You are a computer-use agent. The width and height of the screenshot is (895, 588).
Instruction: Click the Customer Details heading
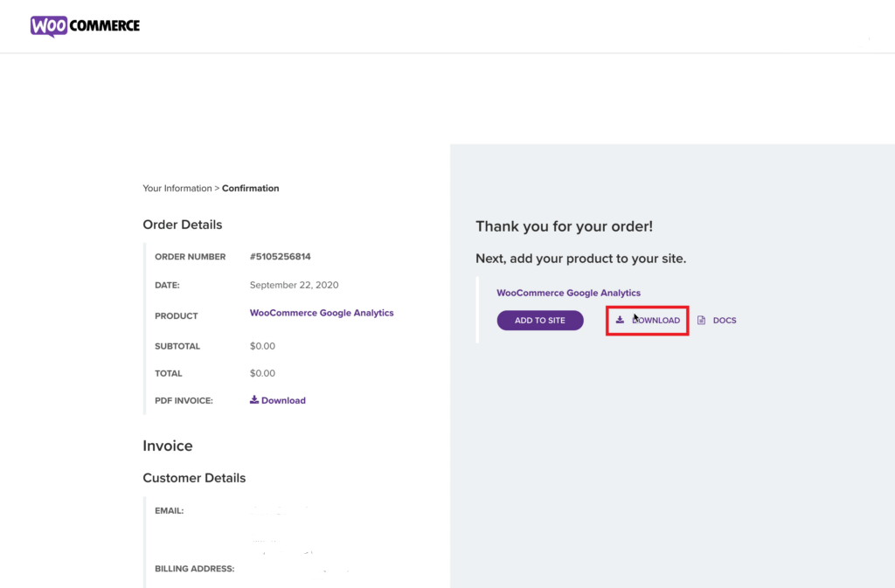pos(194,478)
